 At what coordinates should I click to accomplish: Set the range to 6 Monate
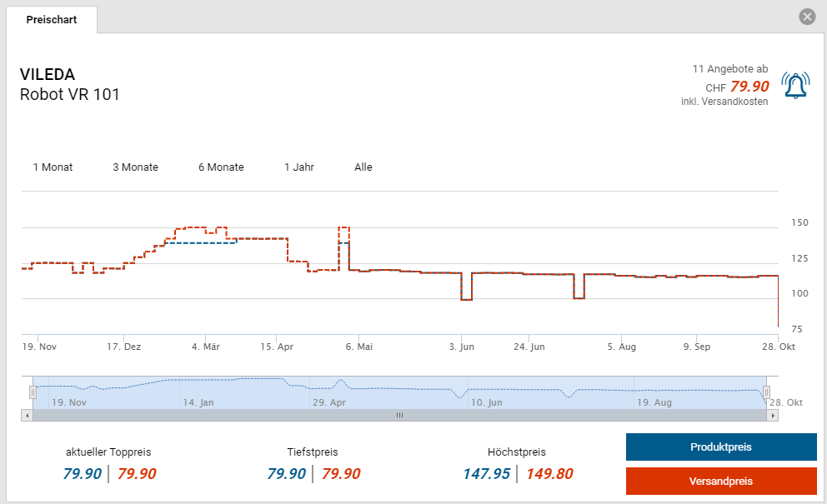coord(221,167)
